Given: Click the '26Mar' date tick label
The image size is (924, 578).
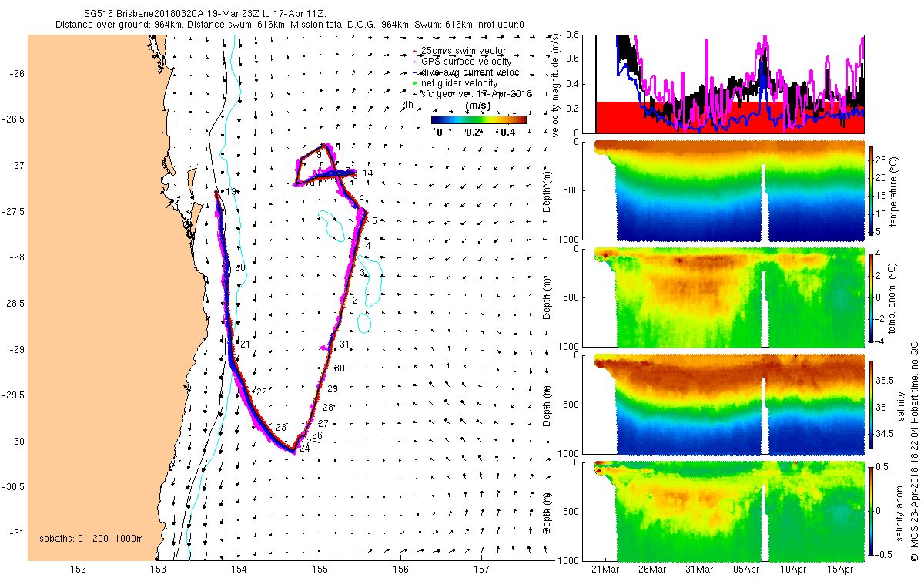Looking at the screenshot, I should point(651,570).
